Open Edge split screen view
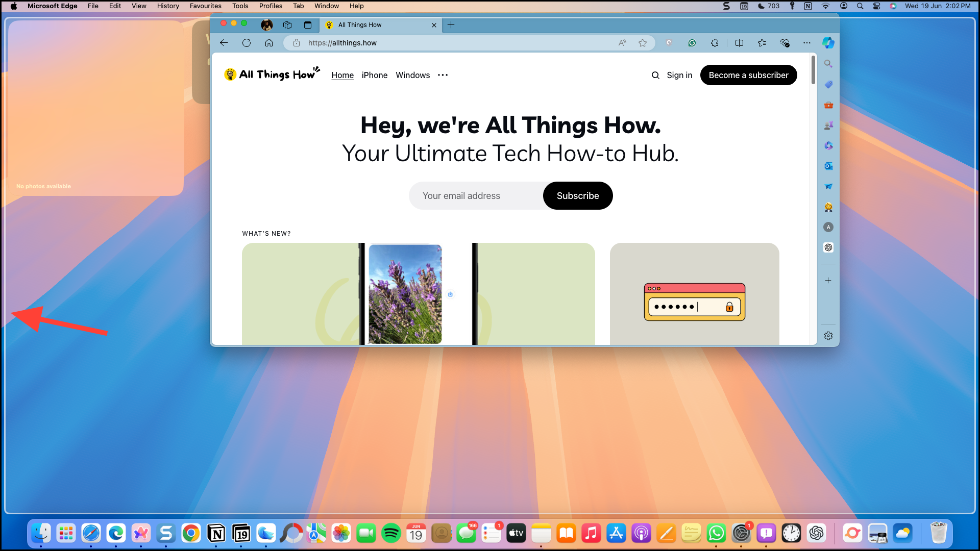Screen dimensions: 980x551 click(739, 43)
